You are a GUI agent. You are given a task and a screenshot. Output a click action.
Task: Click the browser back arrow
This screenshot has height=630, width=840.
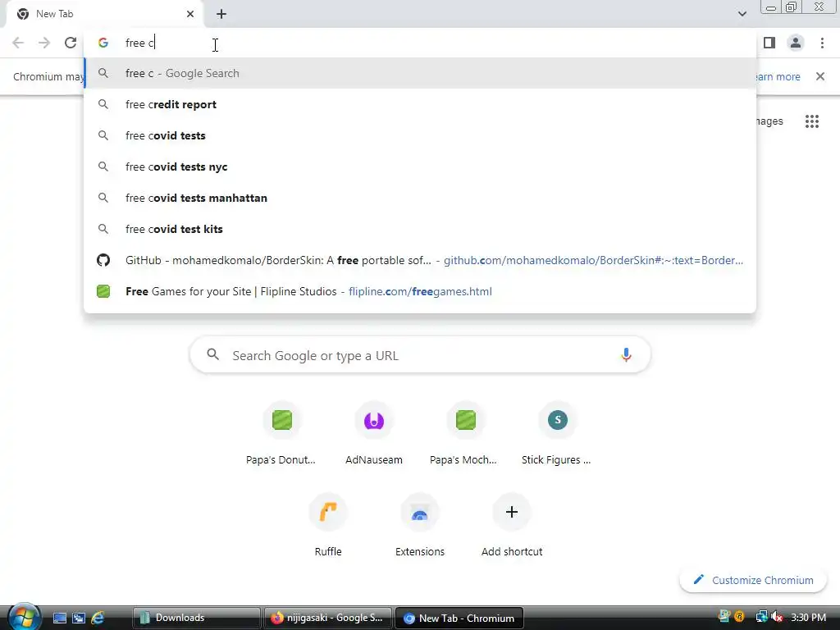[18, 43]
